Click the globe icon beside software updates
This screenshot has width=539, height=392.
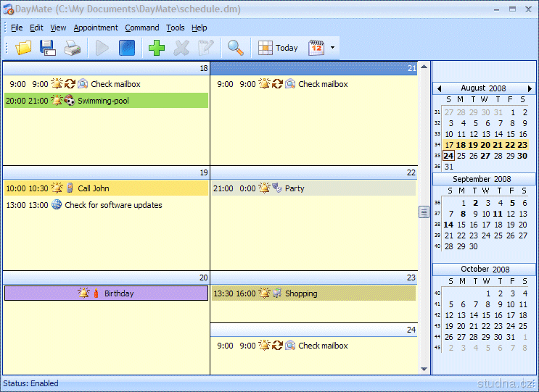[57, 205]
